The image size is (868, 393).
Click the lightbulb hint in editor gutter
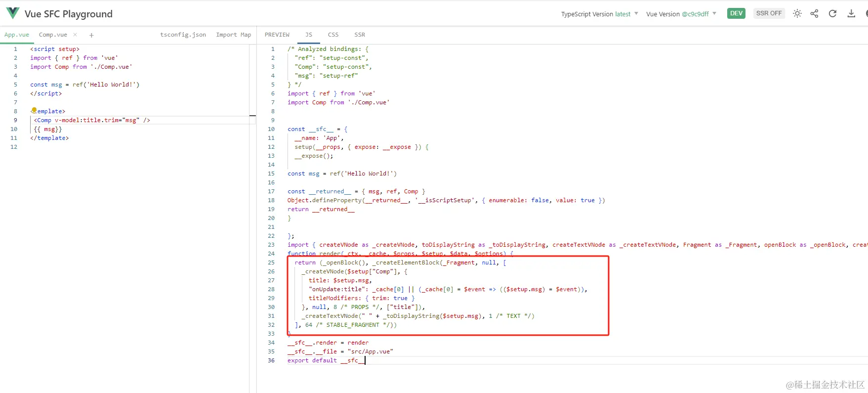(34, 110)
